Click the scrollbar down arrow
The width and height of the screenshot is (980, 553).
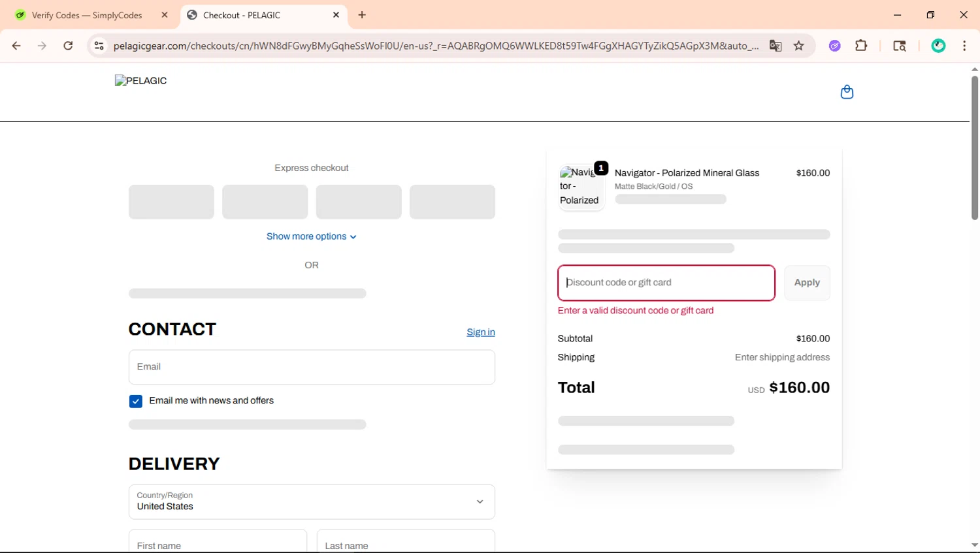point(974,545)
